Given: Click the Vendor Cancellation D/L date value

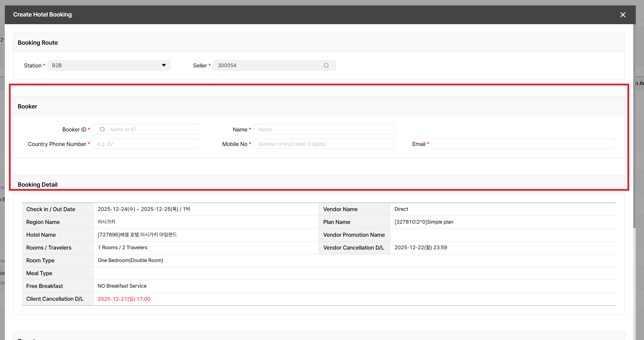Looking at the screenshot, I should point(421,248).
